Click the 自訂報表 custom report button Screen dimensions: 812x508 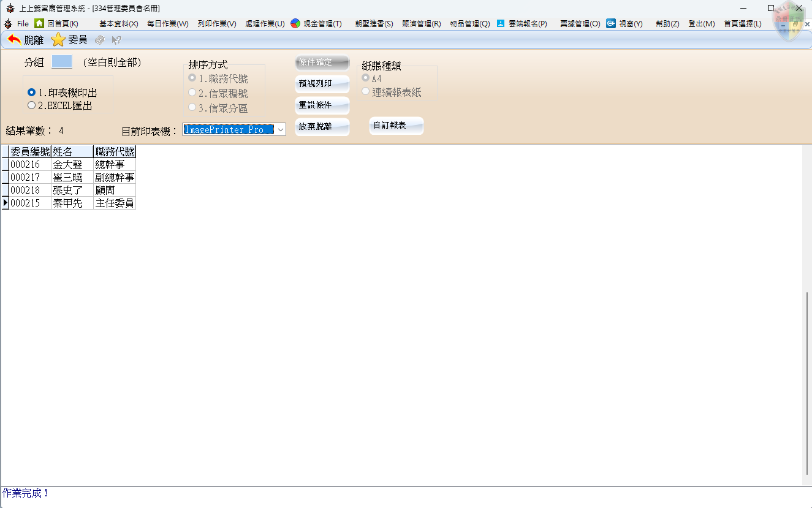point(396,125)
